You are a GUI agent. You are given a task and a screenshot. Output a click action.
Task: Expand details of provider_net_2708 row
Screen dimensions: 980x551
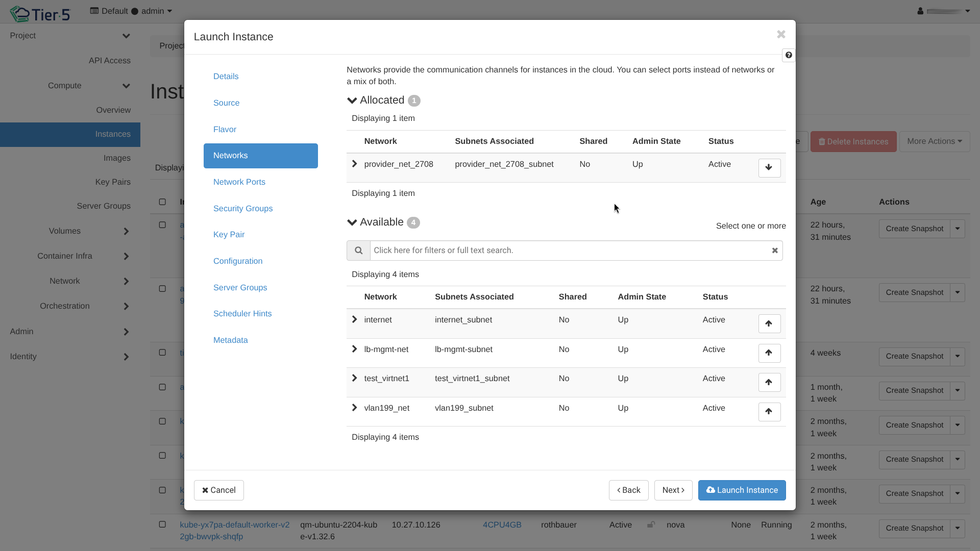point(355,164)
